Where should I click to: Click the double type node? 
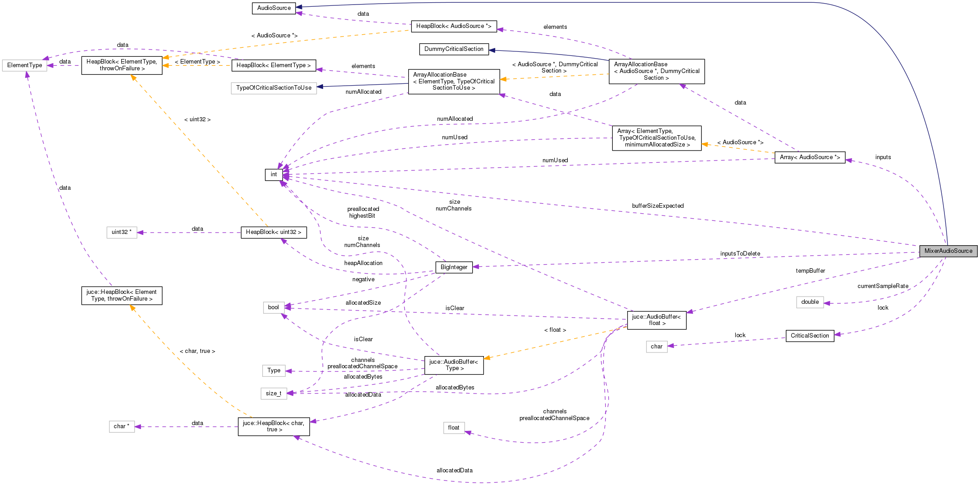[x=809, y=302]
